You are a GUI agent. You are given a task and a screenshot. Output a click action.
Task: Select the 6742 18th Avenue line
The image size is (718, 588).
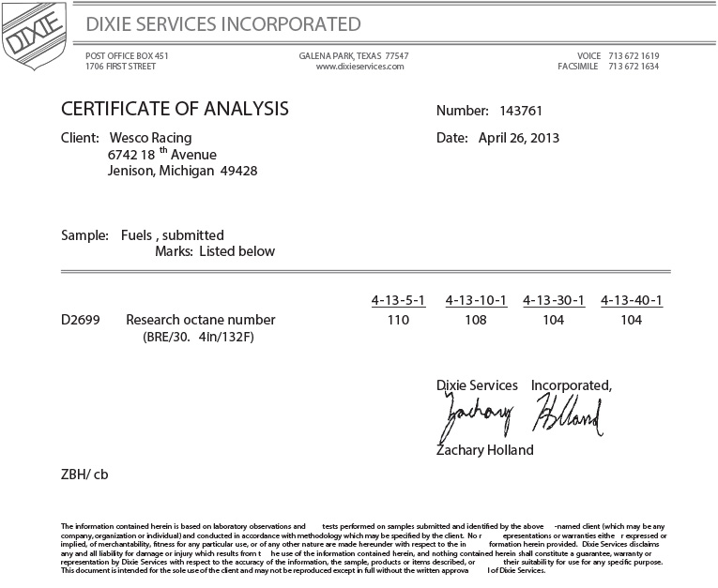pos(162,154)
